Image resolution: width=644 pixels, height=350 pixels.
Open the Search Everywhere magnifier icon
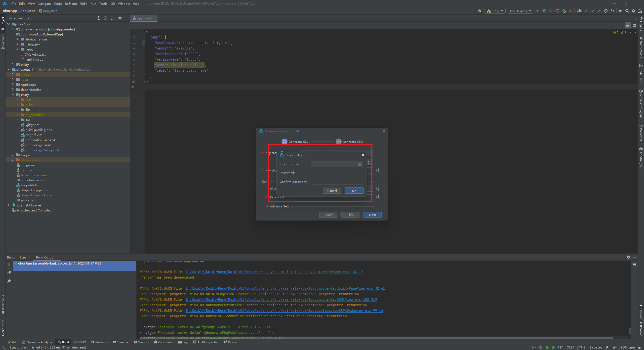(x=627, y=11)
